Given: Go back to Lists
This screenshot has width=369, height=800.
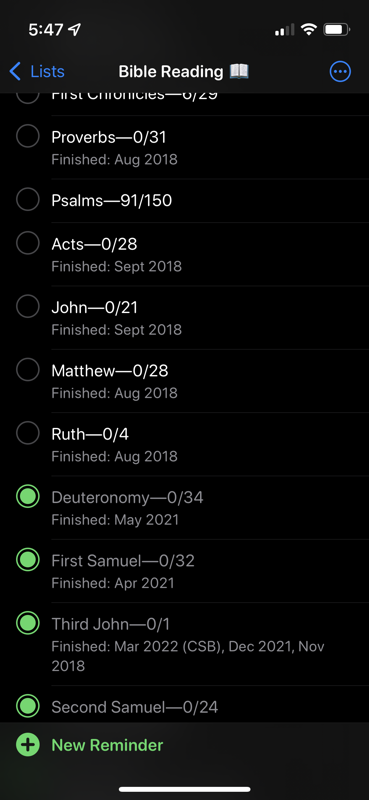Looking at the screenshot, I should [x=37, y=71].
